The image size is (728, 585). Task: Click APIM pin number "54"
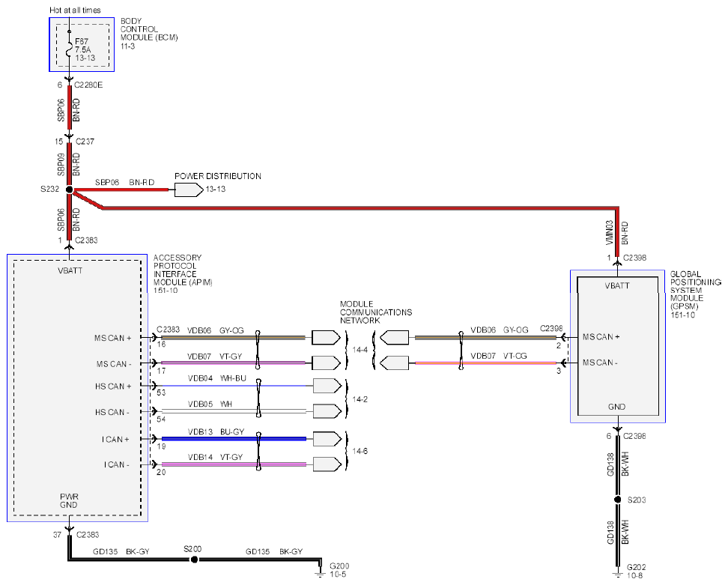(x=161, y=419)
